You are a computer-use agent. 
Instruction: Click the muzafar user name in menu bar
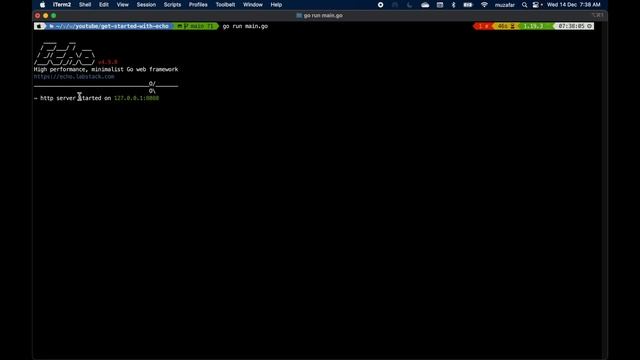coord(505,5)
